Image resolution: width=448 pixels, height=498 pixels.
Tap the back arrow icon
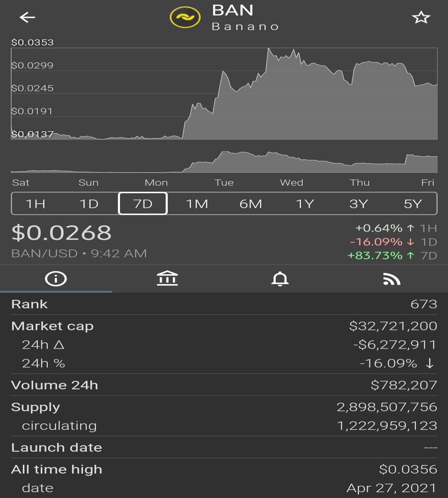coord(27,17)
